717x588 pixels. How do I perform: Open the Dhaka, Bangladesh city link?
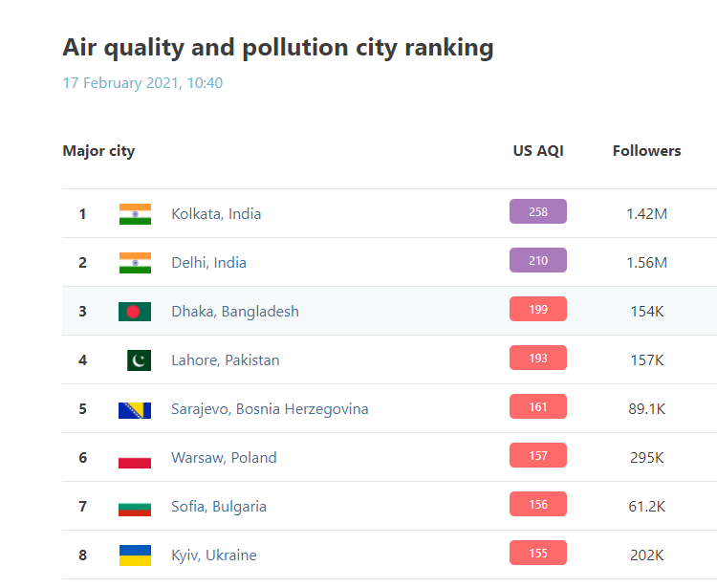pyautogui.click(x=235, y=312)
